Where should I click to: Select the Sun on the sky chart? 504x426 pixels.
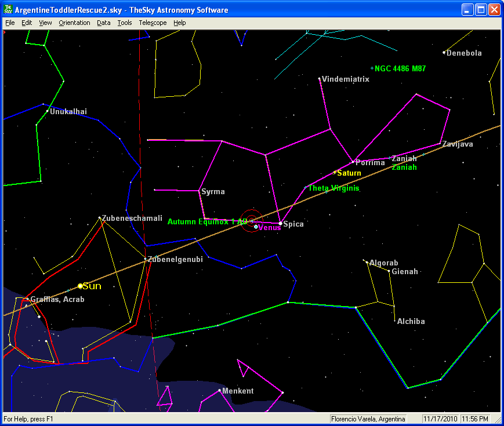click(x=81, y=286)
